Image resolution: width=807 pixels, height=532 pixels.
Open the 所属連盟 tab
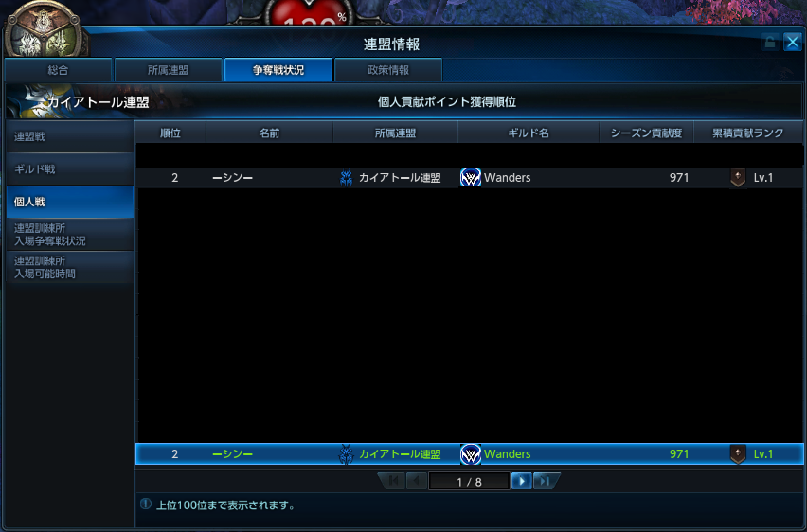coord(168,70)
